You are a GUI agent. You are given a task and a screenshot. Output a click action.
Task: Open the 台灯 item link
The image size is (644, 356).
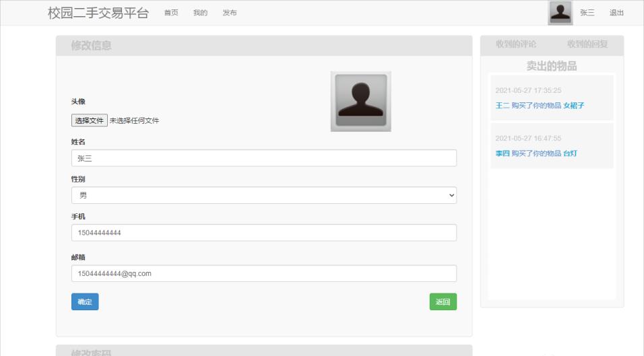point(570,153)
